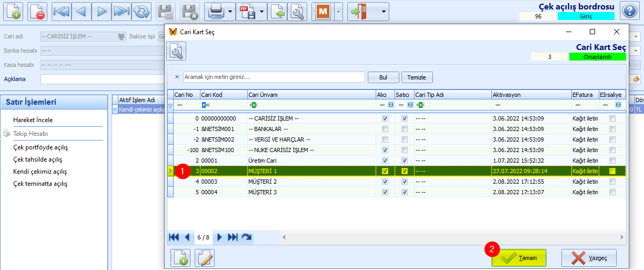Click the exit door icon
Viewport: 644px width, 270px height.
pos(359,11)
